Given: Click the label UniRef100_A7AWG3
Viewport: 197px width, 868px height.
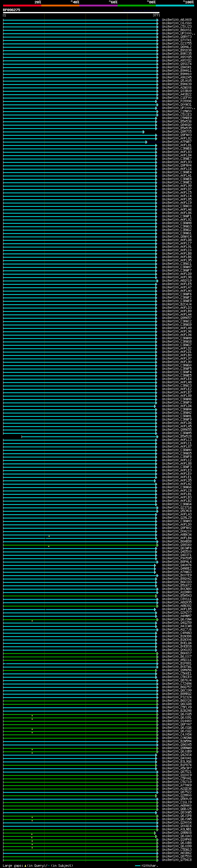Looking at the screenshot, I should [x=177, y=572].
